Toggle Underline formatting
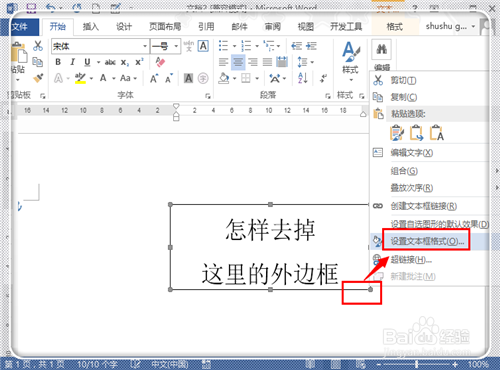Screen dimensions: 500x370 pyautogui.click(x=87, y=62)
